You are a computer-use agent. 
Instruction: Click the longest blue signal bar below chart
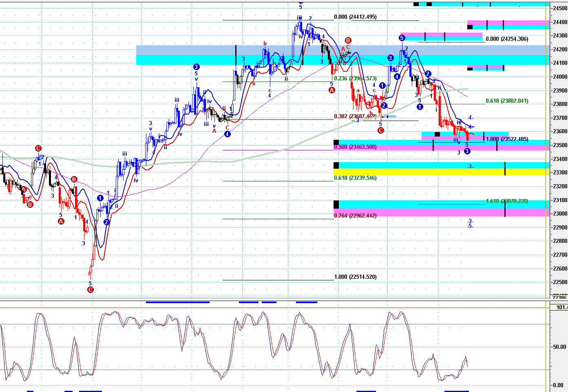point(177,302)
